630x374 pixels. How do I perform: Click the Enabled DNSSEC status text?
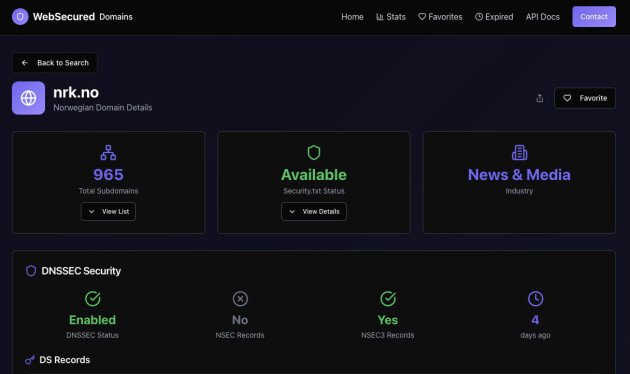click(92, 320)
